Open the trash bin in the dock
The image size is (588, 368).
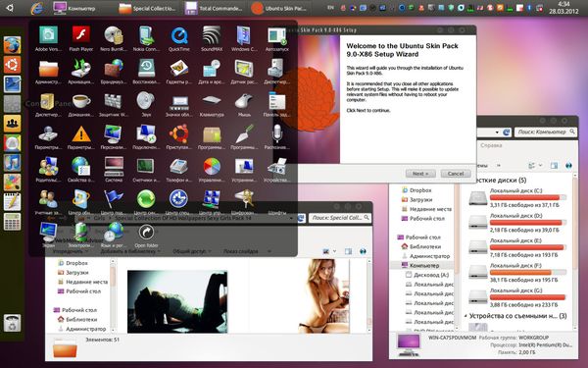(x=12, y=323)
